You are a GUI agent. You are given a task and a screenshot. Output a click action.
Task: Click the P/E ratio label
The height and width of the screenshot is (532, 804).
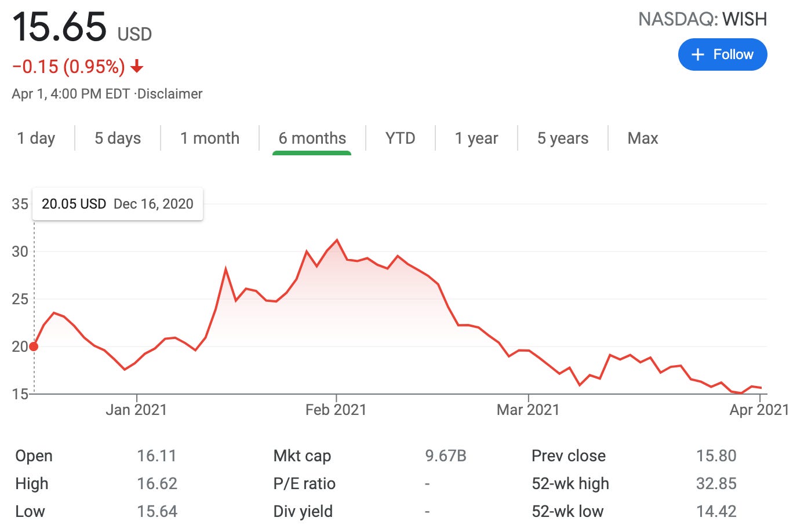coord(304,483)
